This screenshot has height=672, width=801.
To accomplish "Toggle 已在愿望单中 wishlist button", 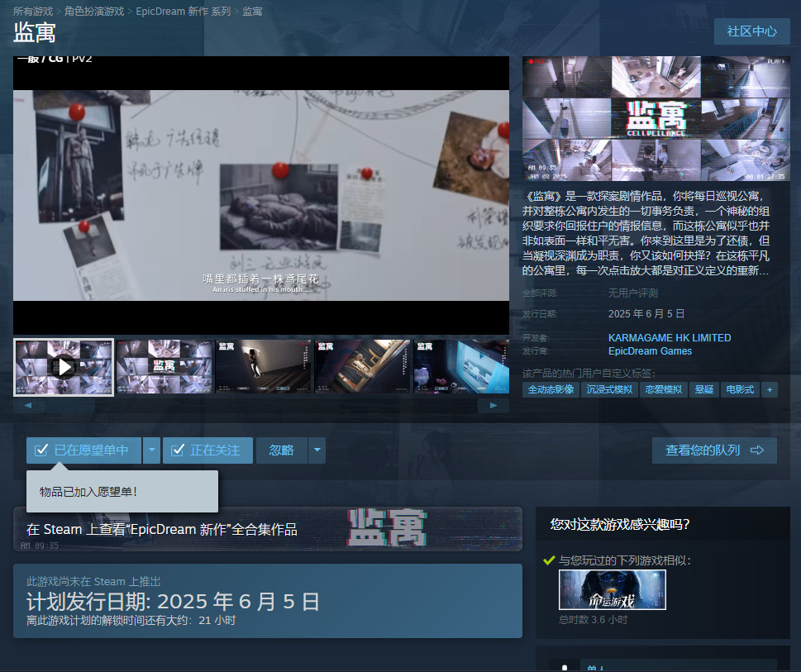I will [83, 450].
